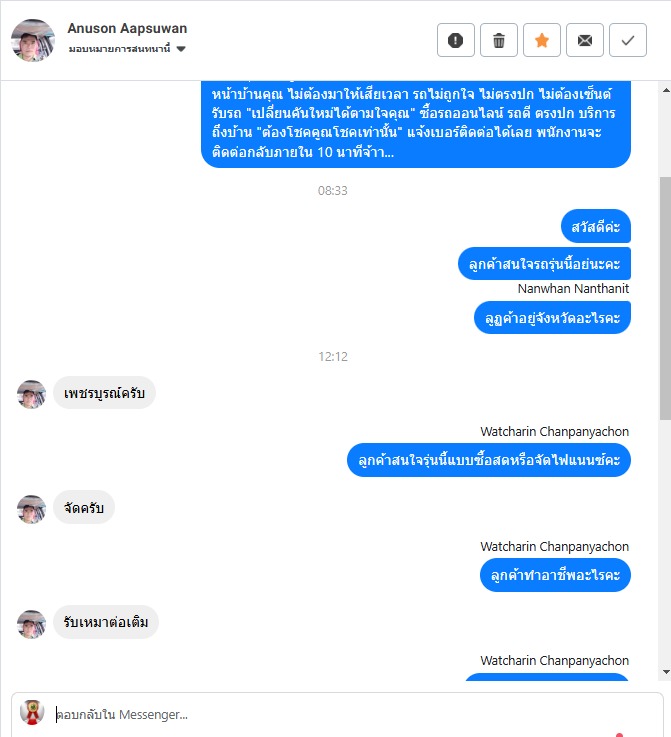Toggle the orange star follow-up marker

tap(542, 40)
